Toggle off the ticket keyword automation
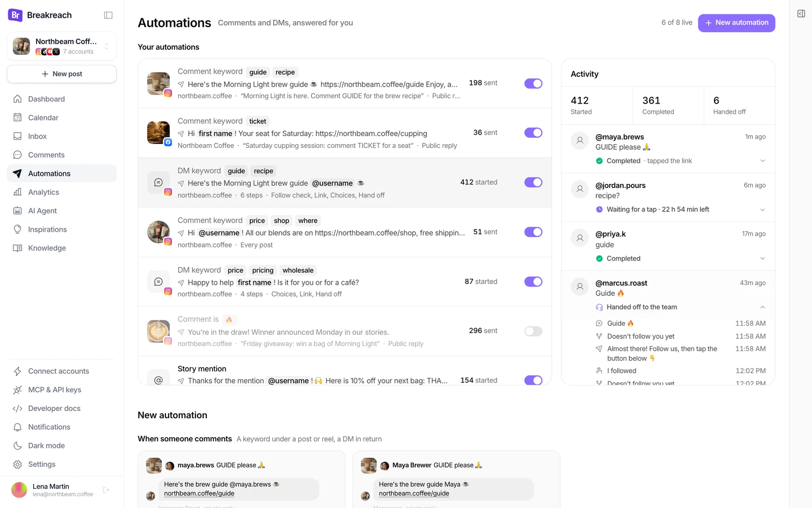The width and height of the screenshot is (812, 508). pyautogui.click(x=533, y=133)
